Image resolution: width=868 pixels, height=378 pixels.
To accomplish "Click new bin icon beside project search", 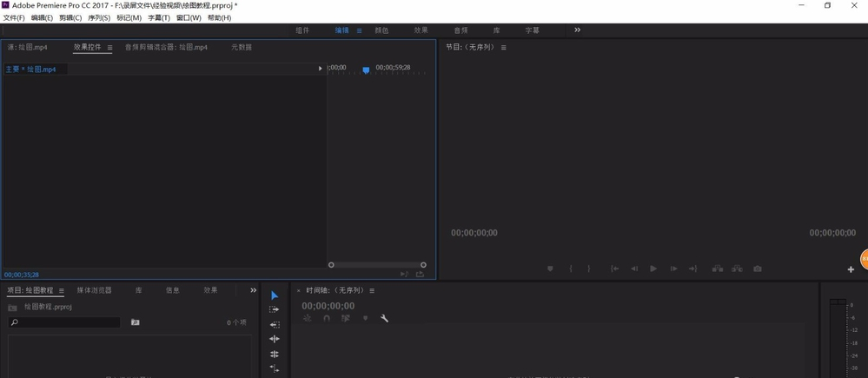I will tap(136, 322).
